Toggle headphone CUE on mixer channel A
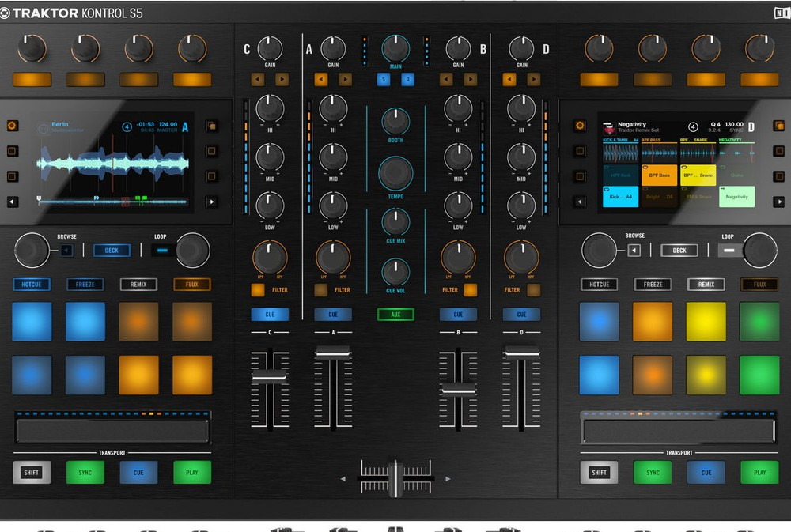 333,314
